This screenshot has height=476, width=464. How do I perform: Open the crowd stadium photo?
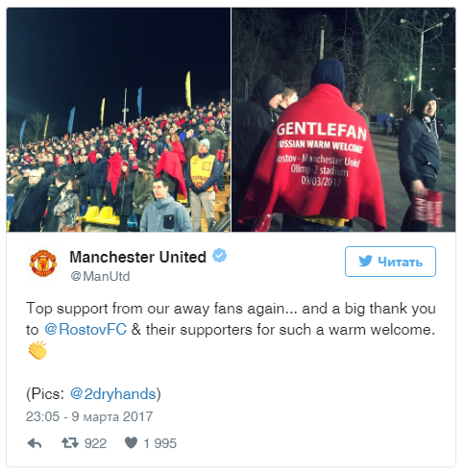pyautogui.click(x=118, y=119)
